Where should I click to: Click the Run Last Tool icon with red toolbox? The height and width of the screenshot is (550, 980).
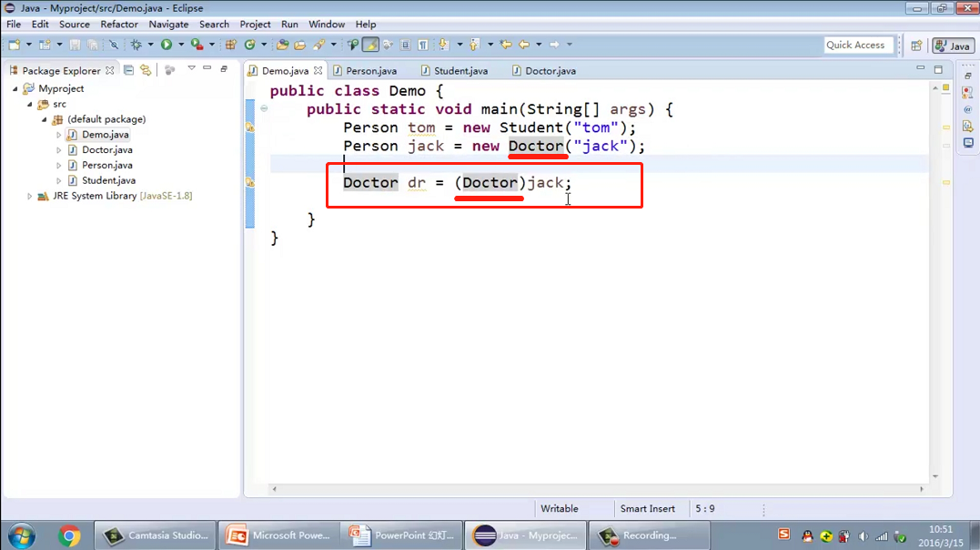(197, 45)
